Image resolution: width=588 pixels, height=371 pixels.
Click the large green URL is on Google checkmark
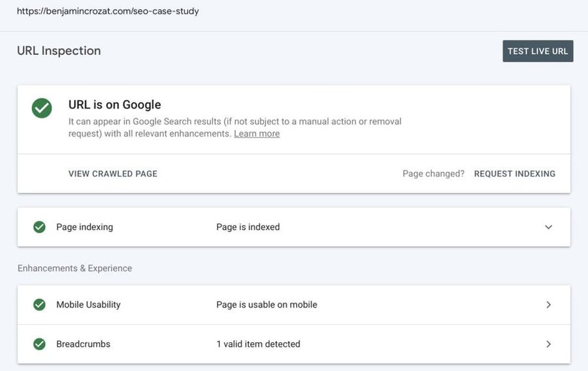tap(42, 108)
